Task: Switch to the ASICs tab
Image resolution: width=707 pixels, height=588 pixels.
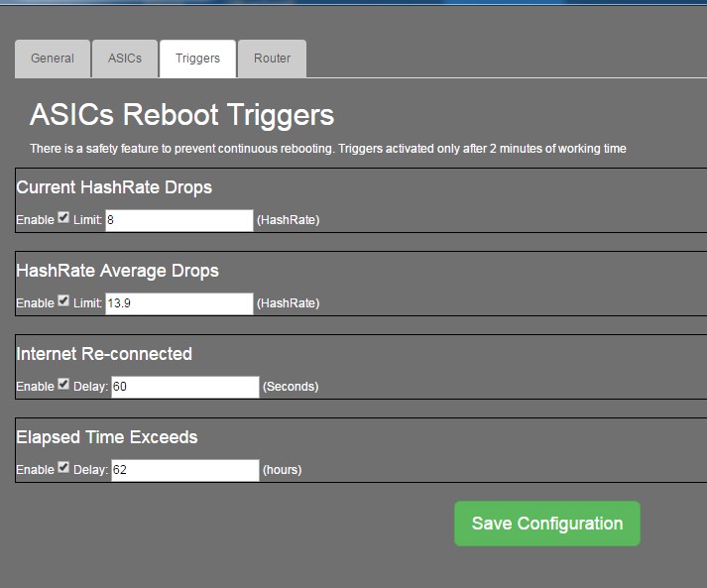Action: point(125,59)
